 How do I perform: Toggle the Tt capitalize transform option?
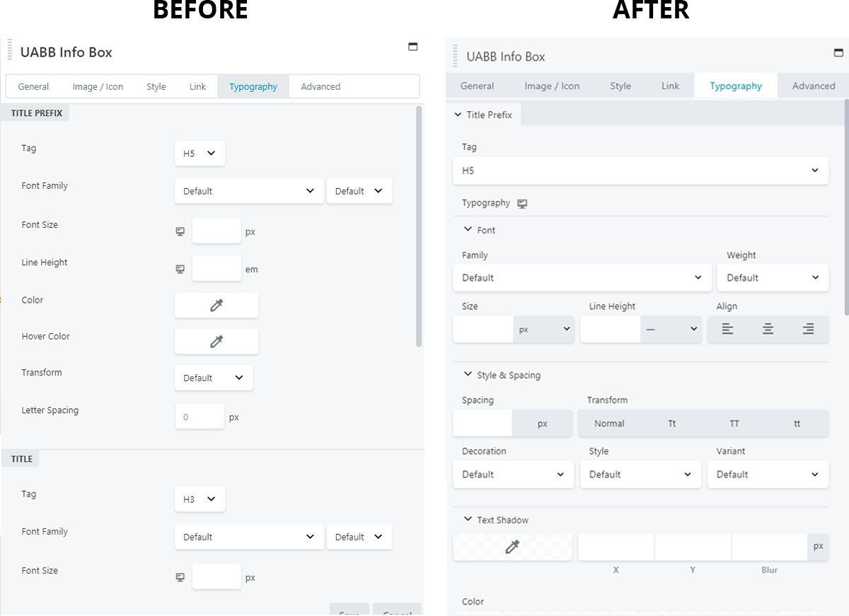click(672, 424)
